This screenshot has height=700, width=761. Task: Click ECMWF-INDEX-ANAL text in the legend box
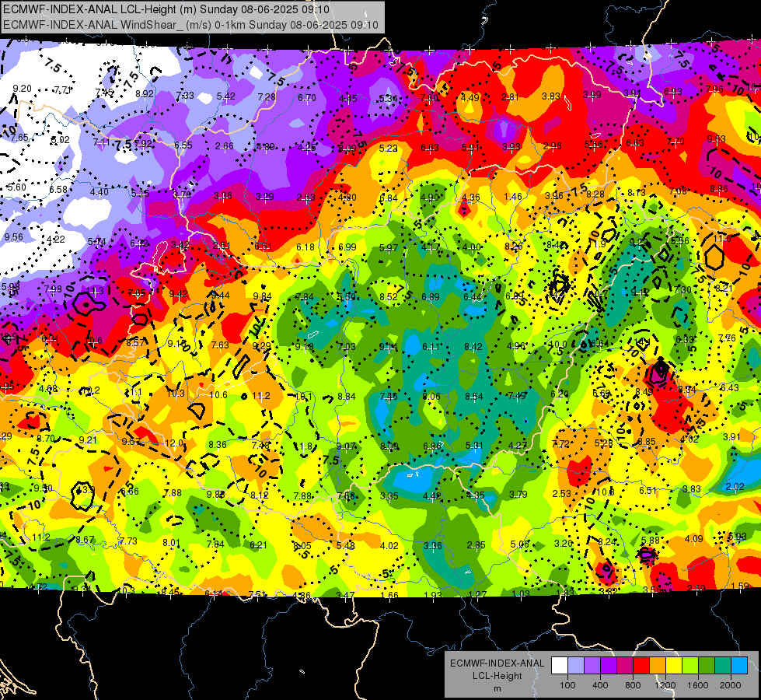497,663
